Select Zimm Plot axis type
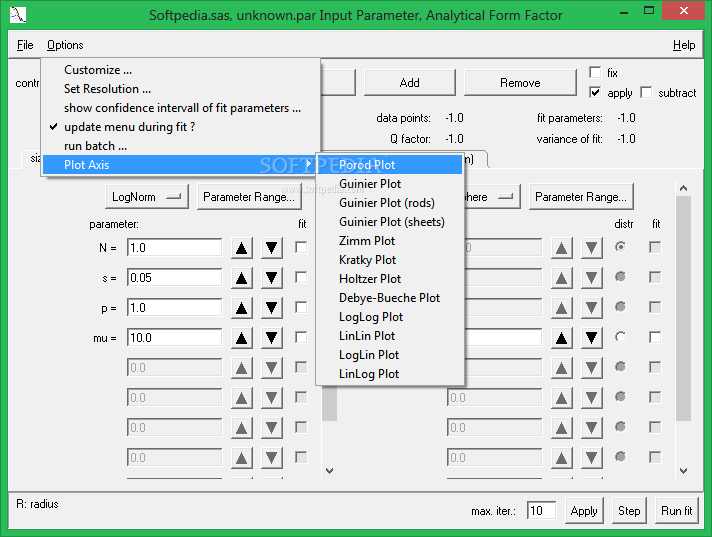712x537 pixels. point(390,241)
